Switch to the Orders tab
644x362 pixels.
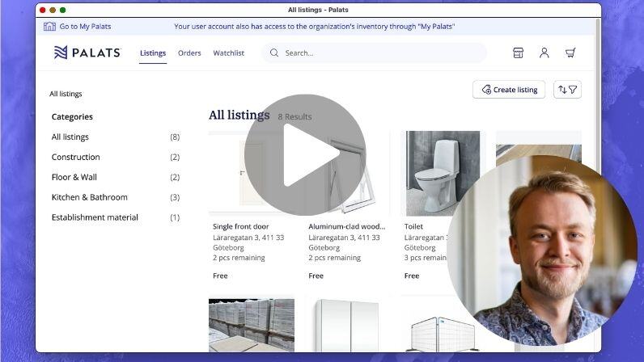click(x=189, y=53)
